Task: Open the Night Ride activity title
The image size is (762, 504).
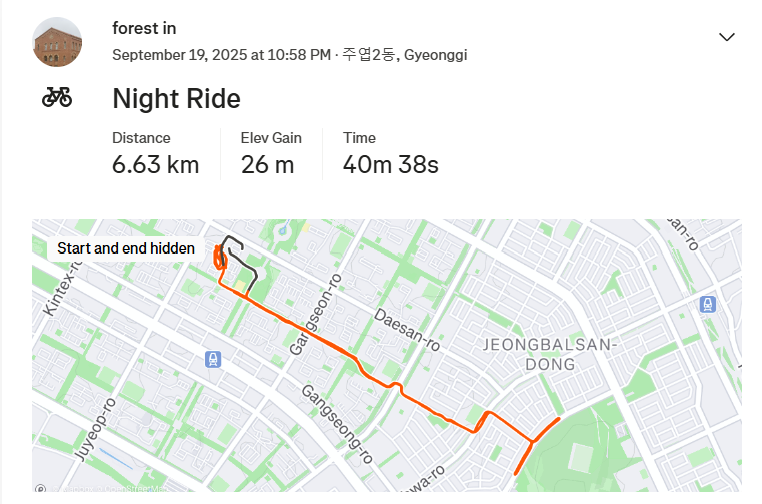Action: 176,99
